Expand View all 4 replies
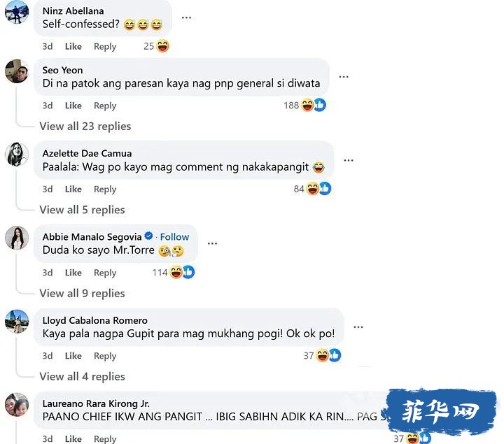The image size is (504, 444). tap(83, 376)
